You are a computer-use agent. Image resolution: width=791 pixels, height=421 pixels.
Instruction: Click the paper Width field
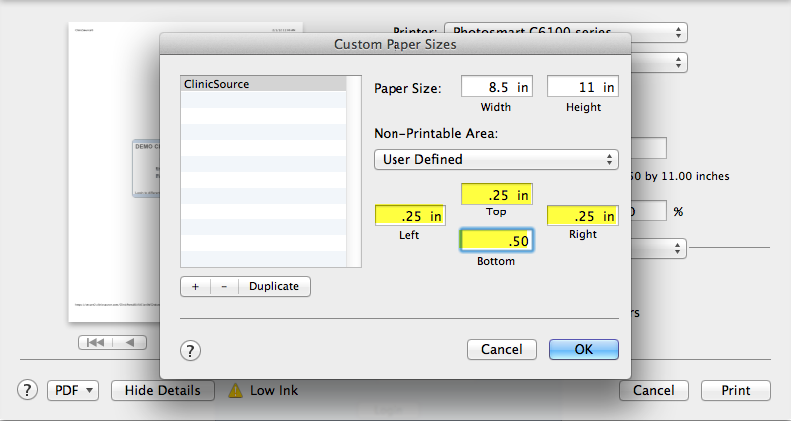pos(497,87)
